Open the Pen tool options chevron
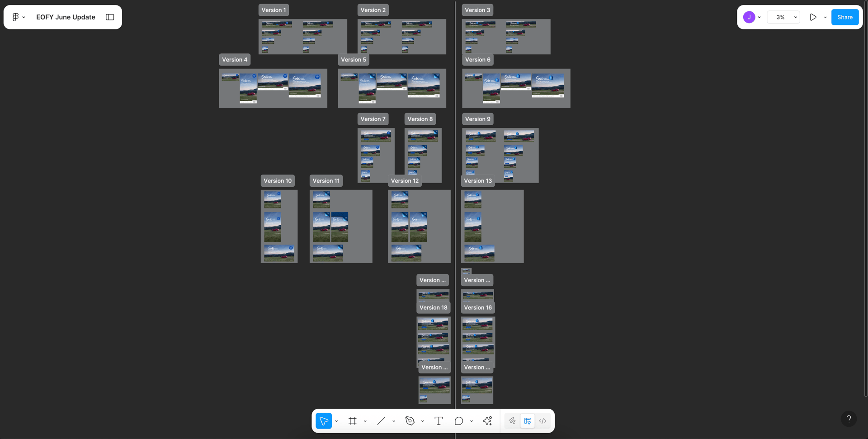The width and height of the screenshot is (868, 439). 422,421
